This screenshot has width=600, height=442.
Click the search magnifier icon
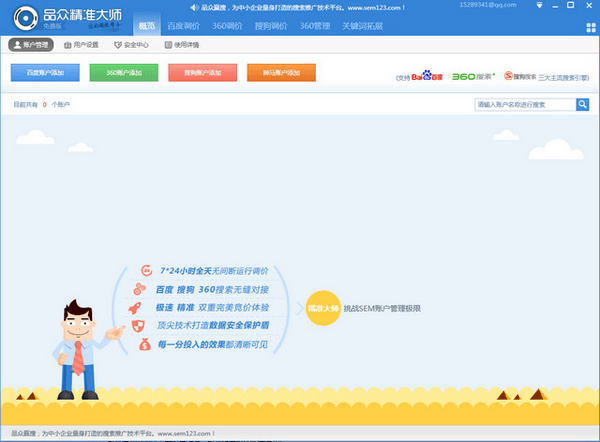tap(583, 104)
